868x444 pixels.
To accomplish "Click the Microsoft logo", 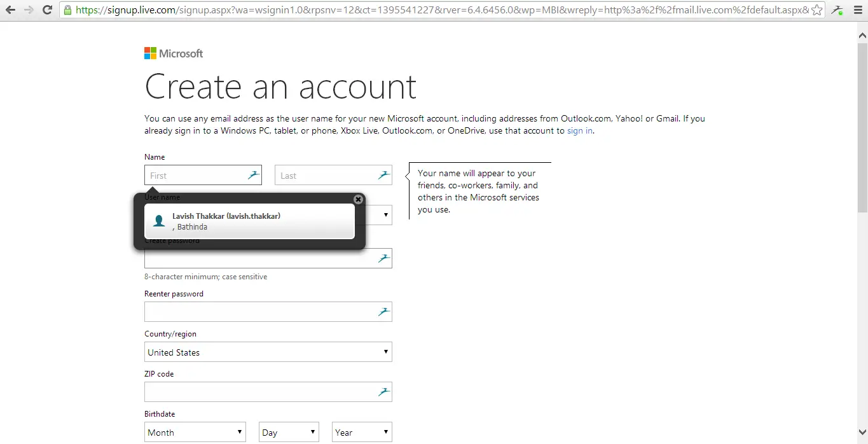I will [x=174, y=53].
